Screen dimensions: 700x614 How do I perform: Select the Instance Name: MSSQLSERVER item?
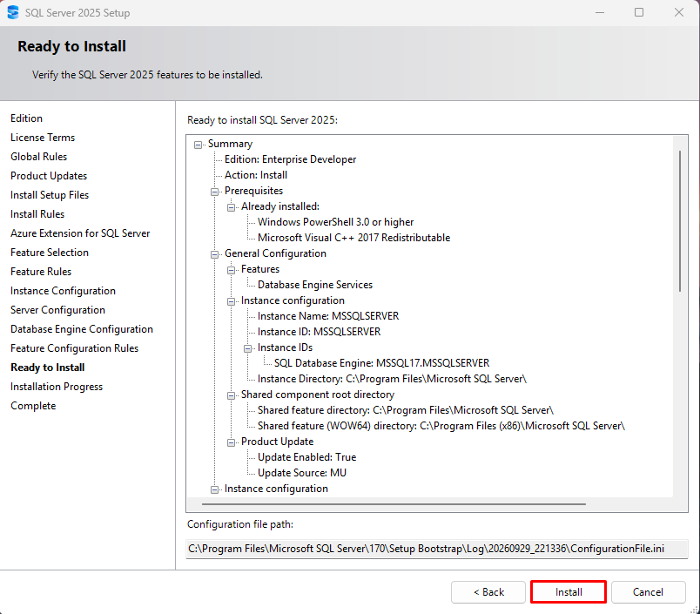point(328,316)
